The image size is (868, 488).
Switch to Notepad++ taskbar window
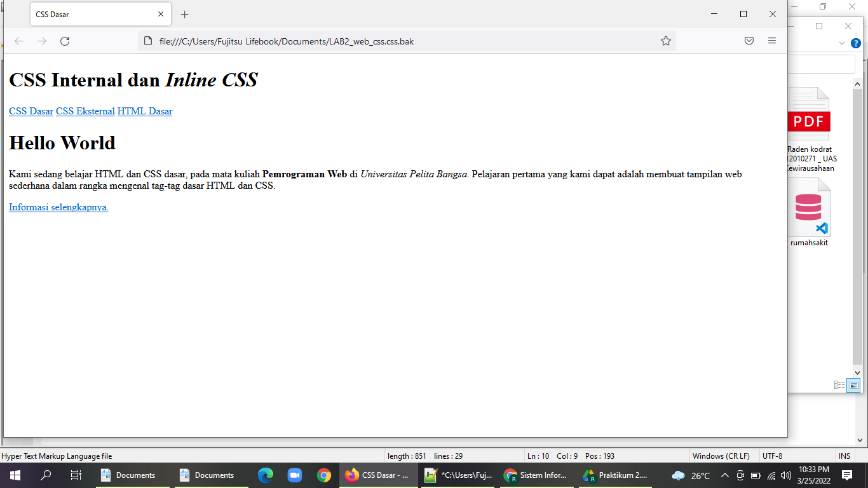point(458,475)
